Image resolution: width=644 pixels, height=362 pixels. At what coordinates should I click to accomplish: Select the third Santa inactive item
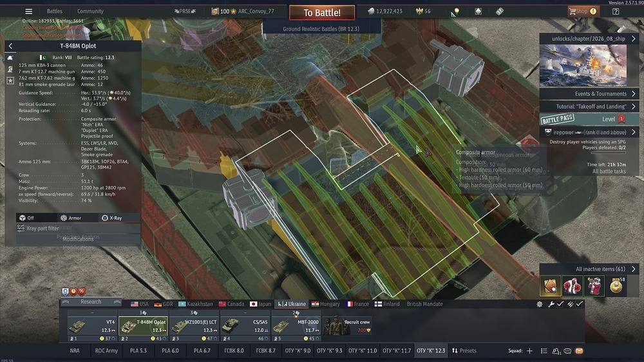pyautogui.click(x=594, y=285)
